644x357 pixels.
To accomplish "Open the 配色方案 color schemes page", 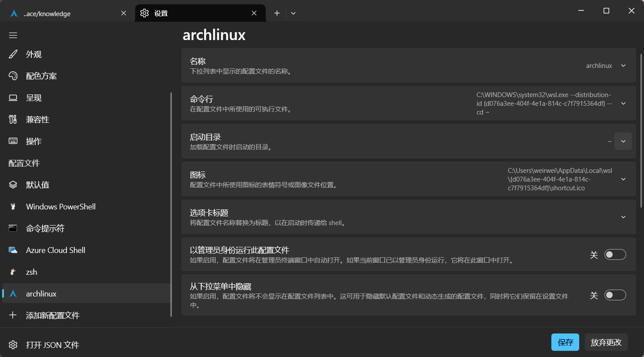I will click(41, 76).
